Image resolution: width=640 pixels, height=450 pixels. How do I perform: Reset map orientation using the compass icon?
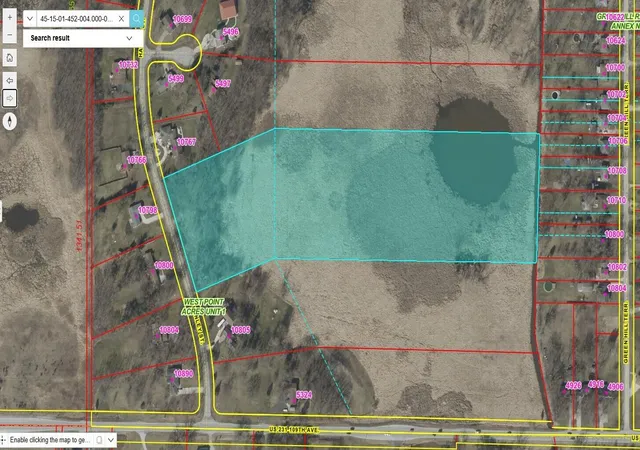pos(10,121)
